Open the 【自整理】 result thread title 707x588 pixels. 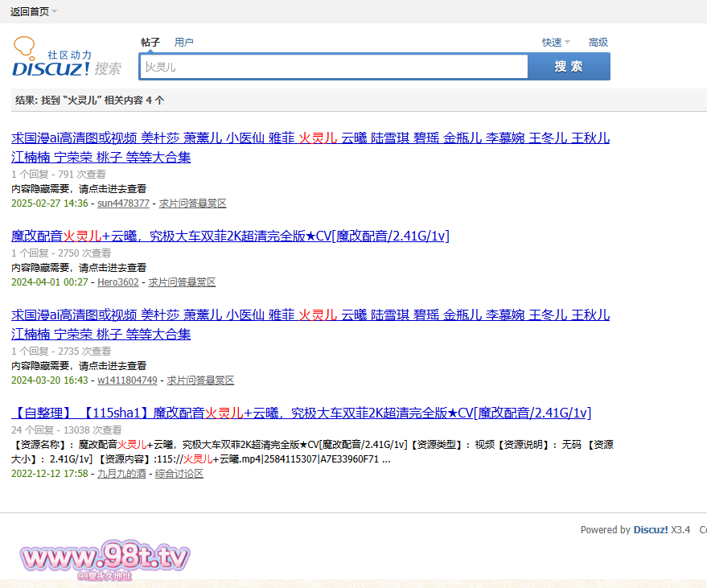pyautogui.click(x=301, y=413)
